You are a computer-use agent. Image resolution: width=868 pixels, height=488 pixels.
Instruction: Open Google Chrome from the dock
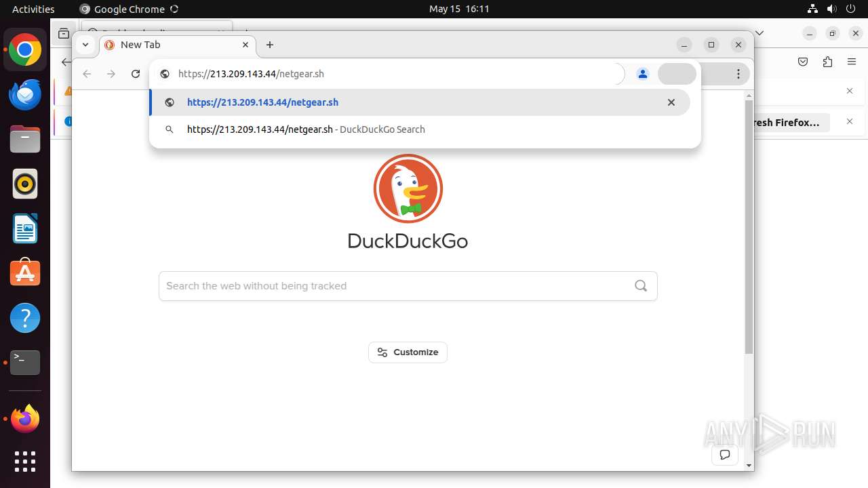pyautogui.click(x=25, y=50)
